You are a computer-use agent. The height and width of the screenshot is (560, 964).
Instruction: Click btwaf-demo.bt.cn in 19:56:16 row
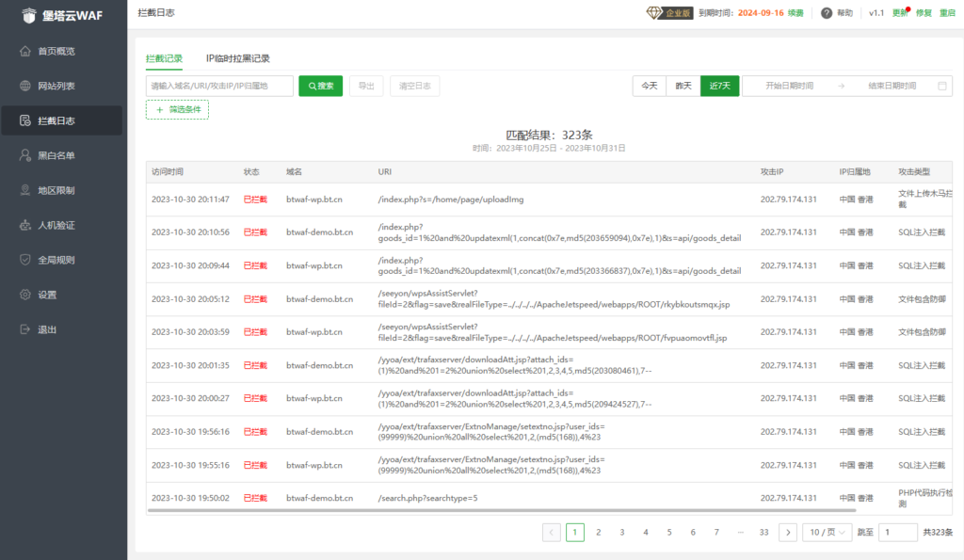click(x=320, y=432)
